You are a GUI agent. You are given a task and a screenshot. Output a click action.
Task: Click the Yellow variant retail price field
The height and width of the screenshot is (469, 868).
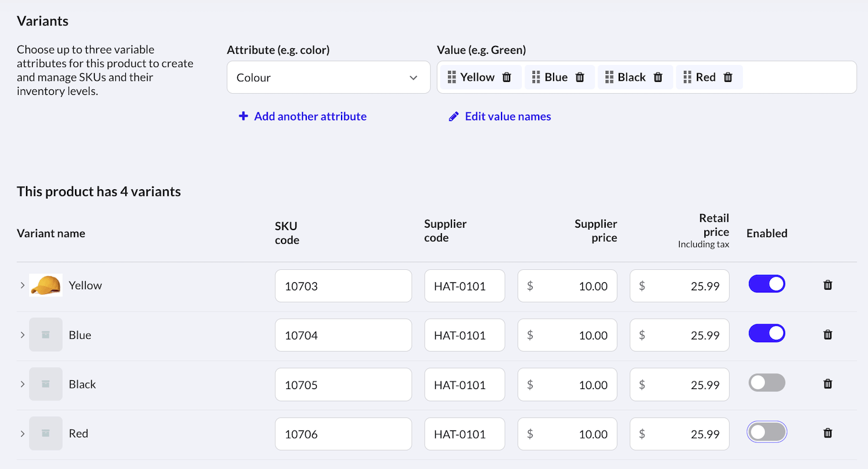(680, 286)
